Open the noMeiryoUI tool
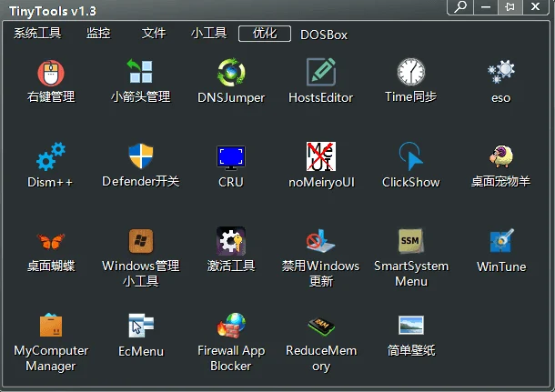Viewport: 555px width, 392px height. click(320, 157)
